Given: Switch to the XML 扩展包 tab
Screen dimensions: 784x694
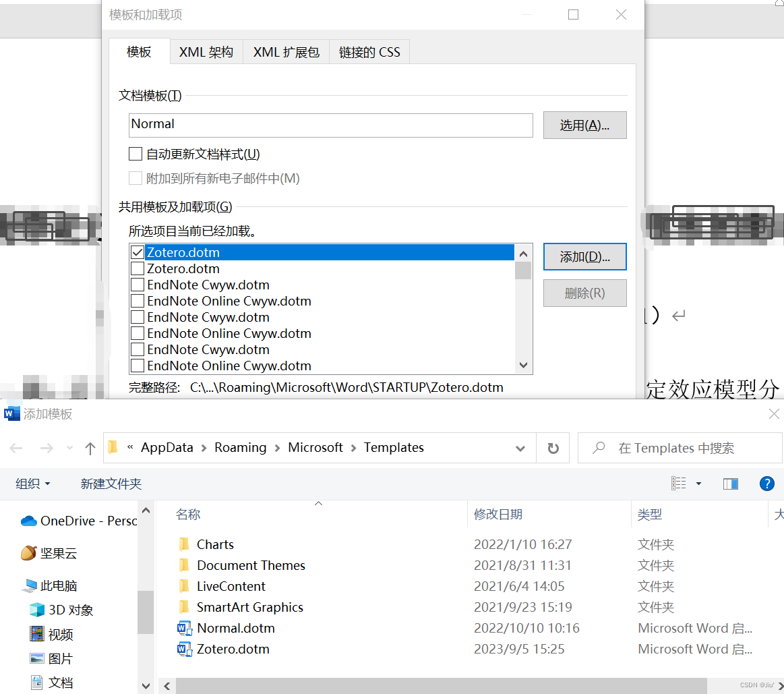Looking at the screenshot, I should pos(286,52).
